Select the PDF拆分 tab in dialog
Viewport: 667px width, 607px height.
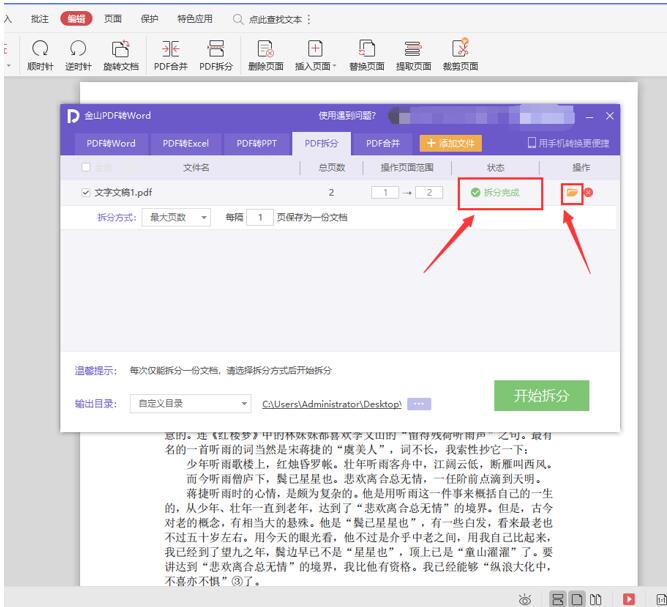[x=321, y=143]
